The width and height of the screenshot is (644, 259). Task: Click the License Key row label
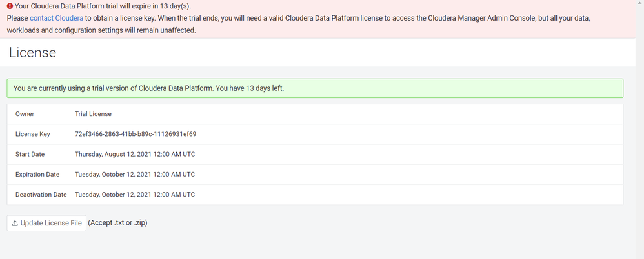(33, 134)
